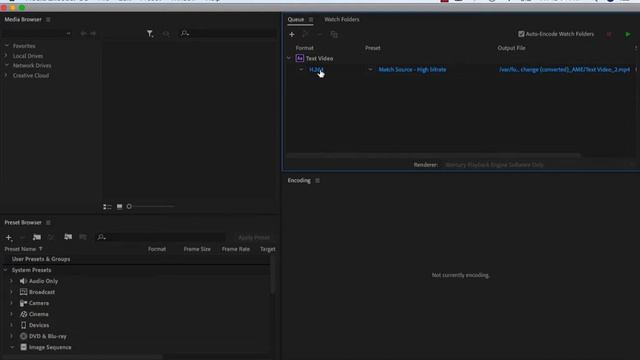Screen dimensions: 640x360
Task: Start the queue with green play button
Action: [x=628, y=34]
